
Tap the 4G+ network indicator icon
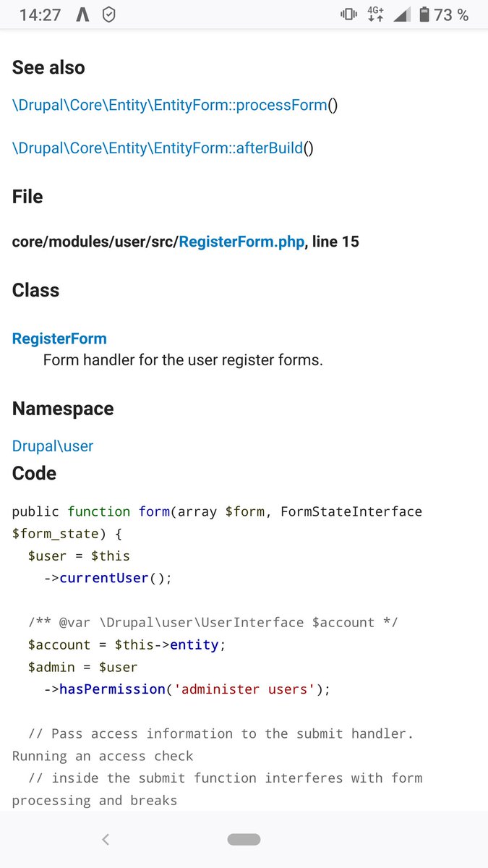[375, 14]
